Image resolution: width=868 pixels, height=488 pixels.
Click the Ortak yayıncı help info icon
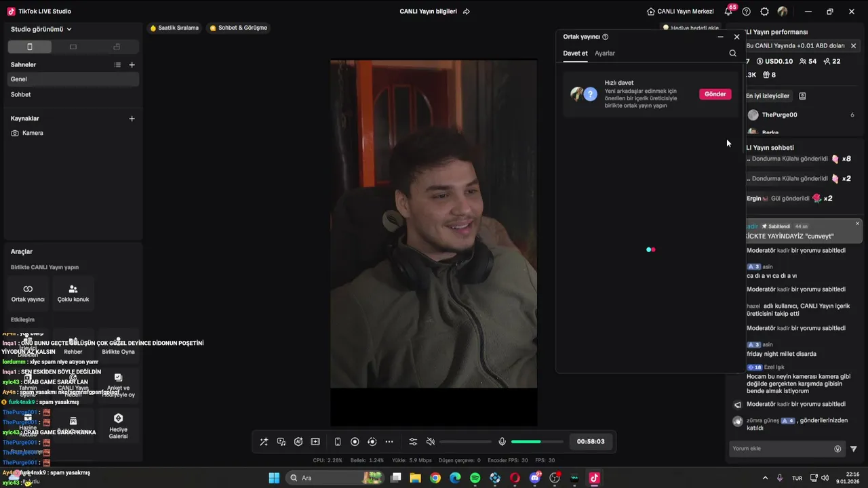(x=606, y=37)
